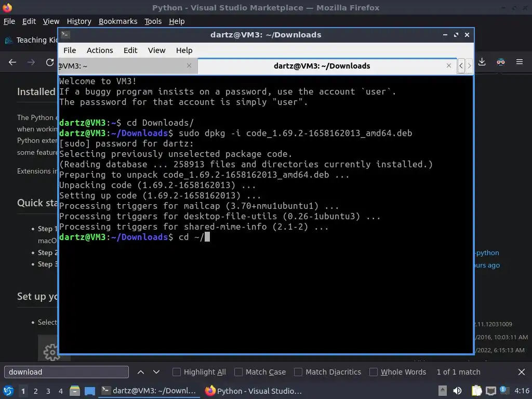Click the removable media eject tray icon
This screenshot has height=399, width=532.
point(442,391)
